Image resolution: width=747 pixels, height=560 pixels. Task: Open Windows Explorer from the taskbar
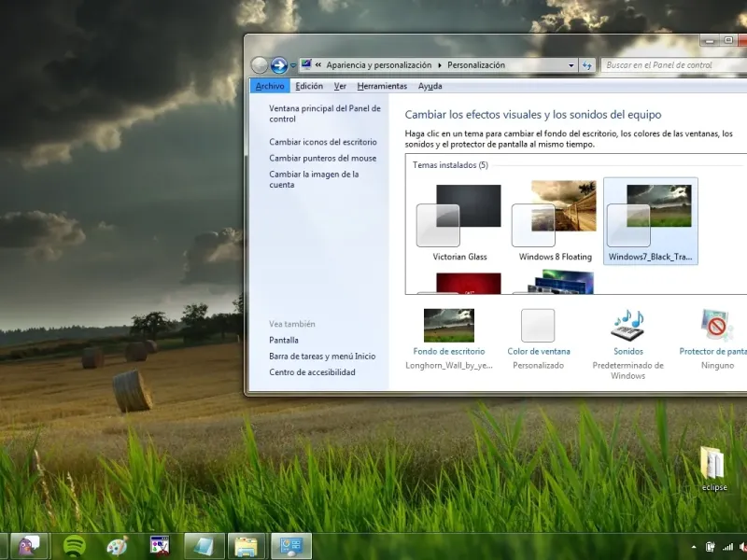247,546
